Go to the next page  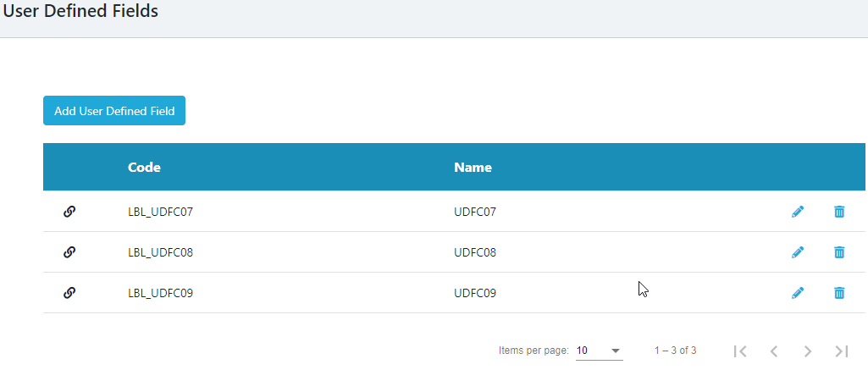click(x=807, y=351)
